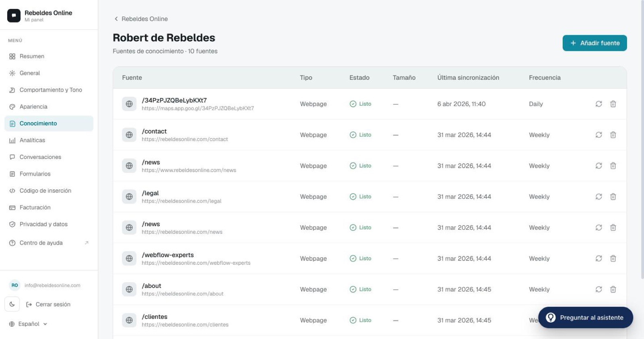Open the Formularios section
This screenshot has height=339, width=644.
tap(49, 174)
